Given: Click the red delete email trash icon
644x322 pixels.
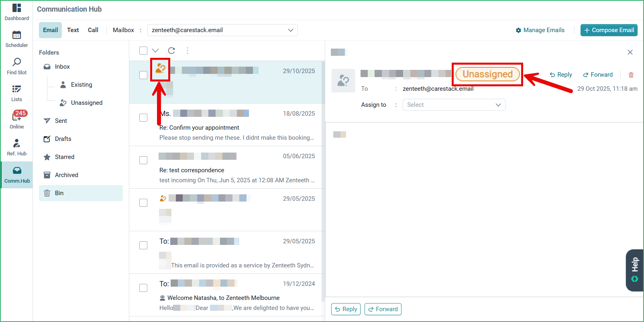Looking at the screenshot, I should coord(631,75).
